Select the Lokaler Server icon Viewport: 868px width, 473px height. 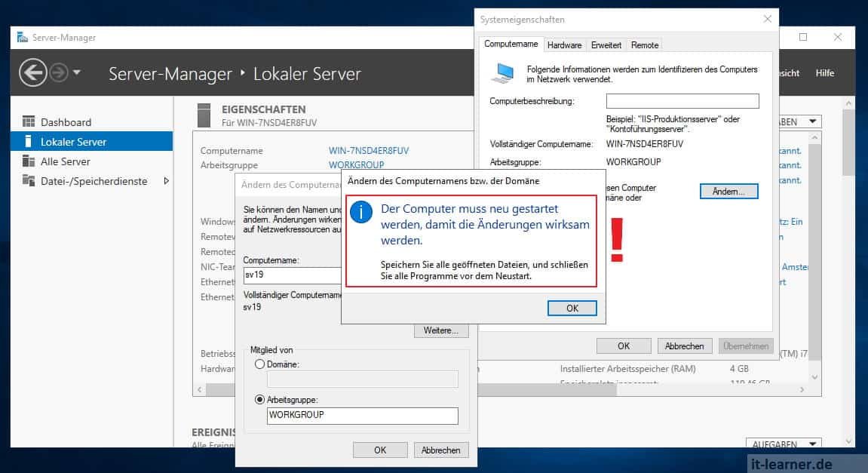(29, 141)
